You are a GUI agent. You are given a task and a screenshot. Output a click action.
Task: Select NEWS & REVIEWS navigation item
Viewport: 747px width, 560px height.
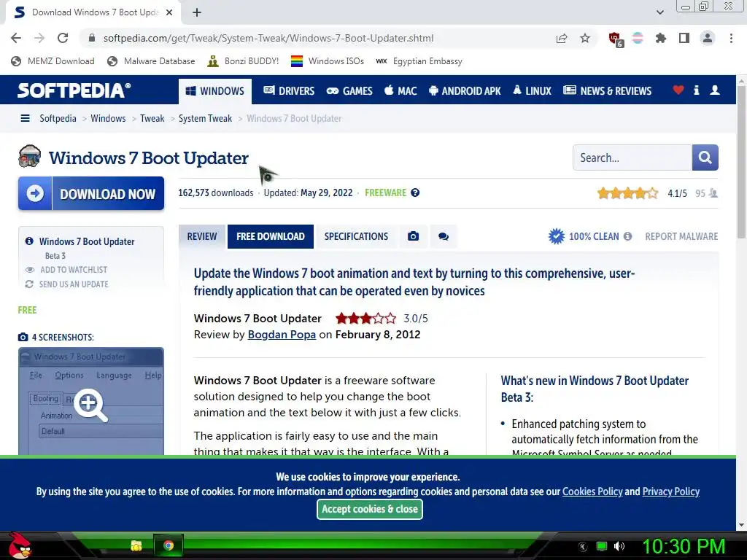click(608, 91)
